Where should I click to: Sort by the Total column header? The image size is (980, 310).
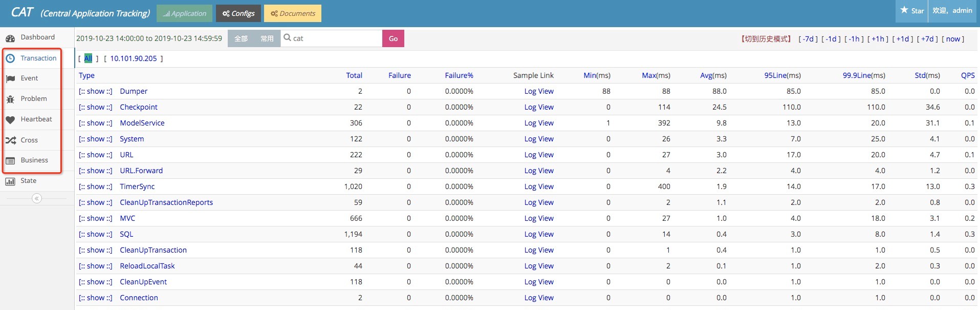[354, 75]
